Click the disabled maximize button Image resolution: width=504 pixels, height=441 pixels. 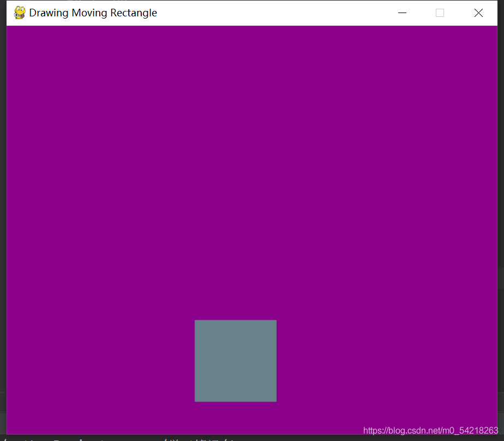440,13
